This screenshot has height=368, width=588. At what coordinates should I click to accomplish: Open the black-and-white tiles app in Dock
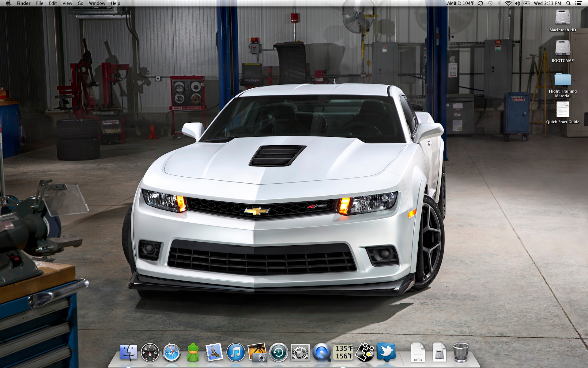point(364,352)
